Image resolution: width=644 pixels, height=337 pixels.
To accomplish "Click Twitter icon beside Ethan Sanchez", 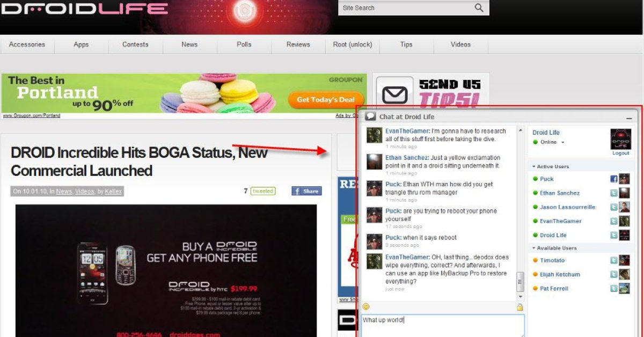I will [614, 193].
